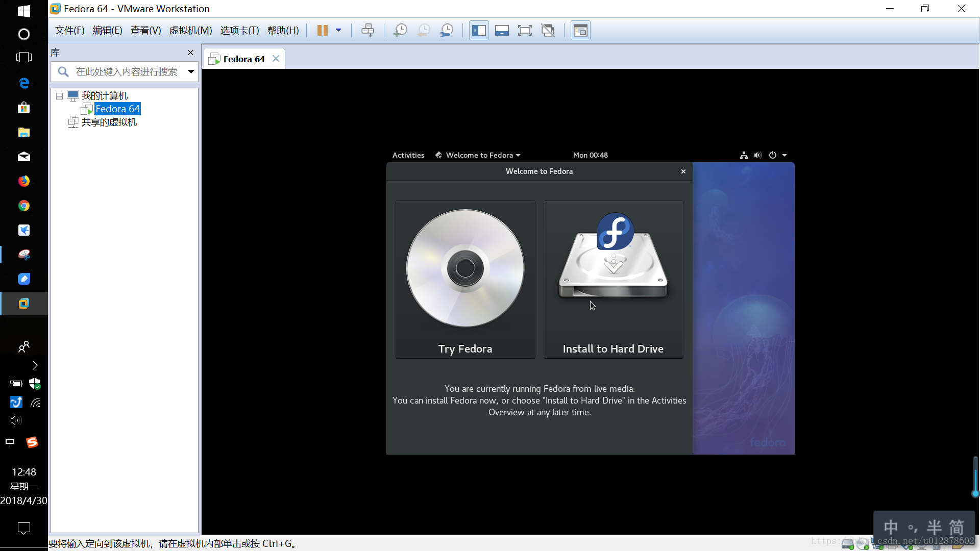Viewport: 980px width, 551px height.
Task: Launch Microsoft Edge from the taskbar
Action: pos(24,83)
